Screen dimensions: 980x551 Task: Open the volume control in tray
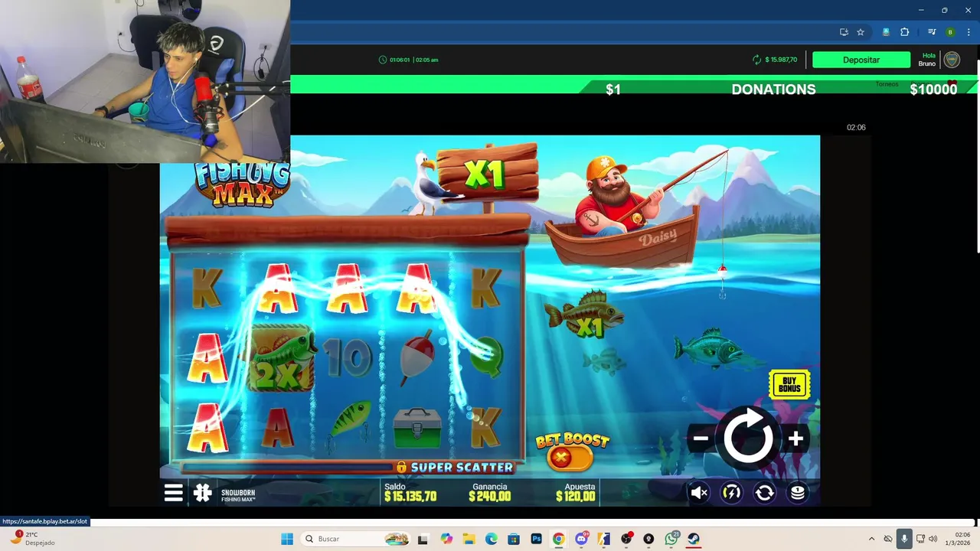pos(933,539)
